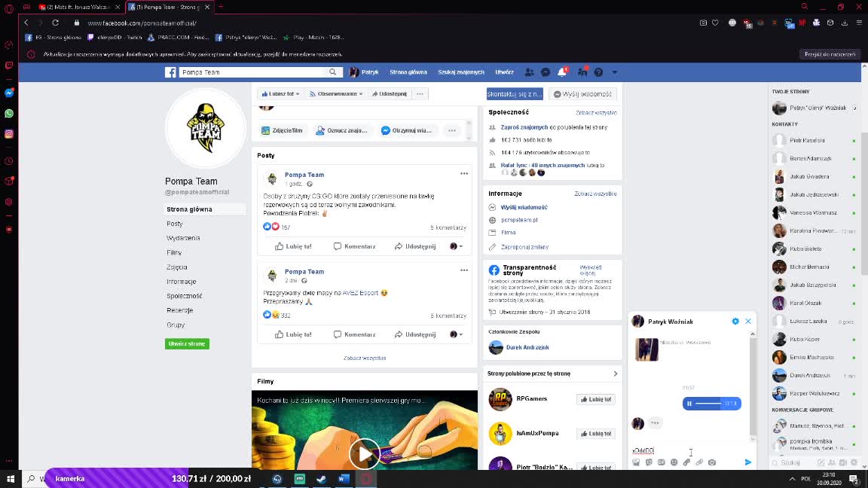868x488 pixels.
Task: Open options menu of the CS:GO post
Action: point(464,174)
